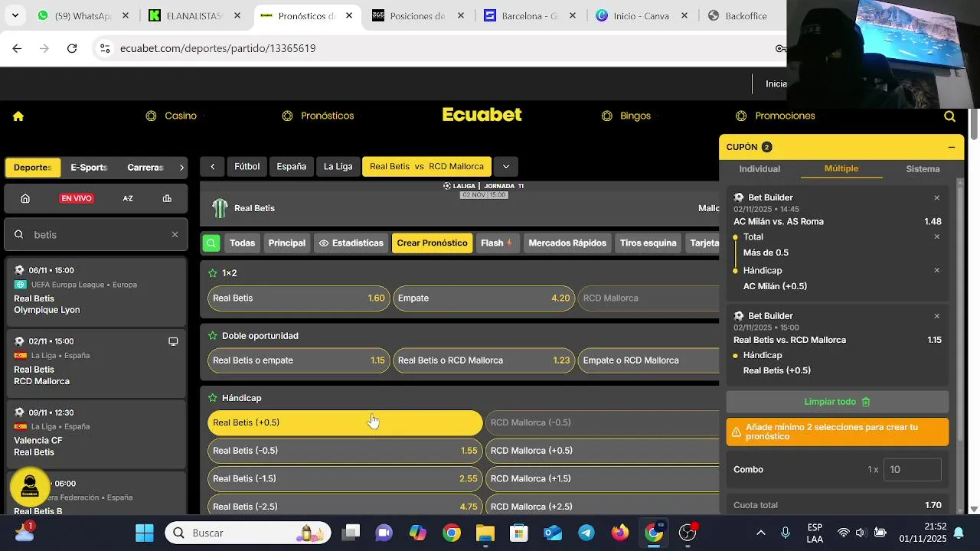Open sports home in left sidebar
The height and width of the screenshot is (551, 980).
point(25,198)
